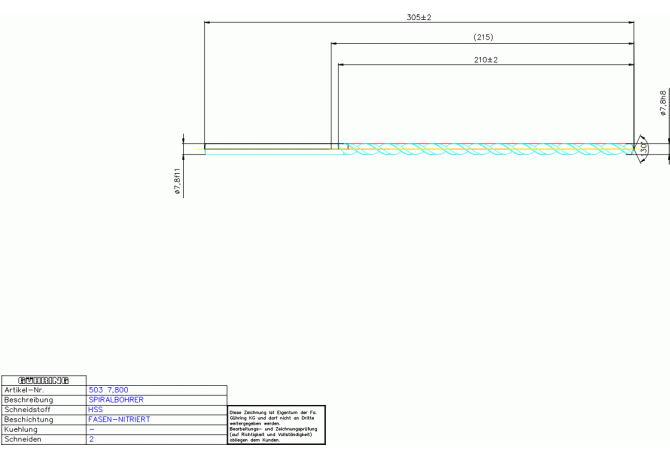Click the Gühring logo in the title block

(43, 379)
